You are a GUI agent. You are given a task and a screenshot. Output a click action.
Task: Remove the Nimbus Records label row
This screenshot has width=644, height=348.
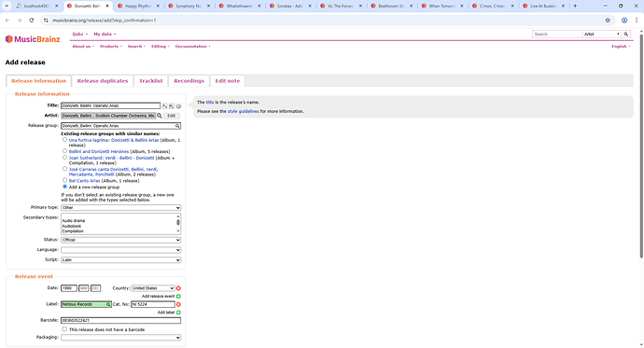pyautogui.click(x=178, y=304)
